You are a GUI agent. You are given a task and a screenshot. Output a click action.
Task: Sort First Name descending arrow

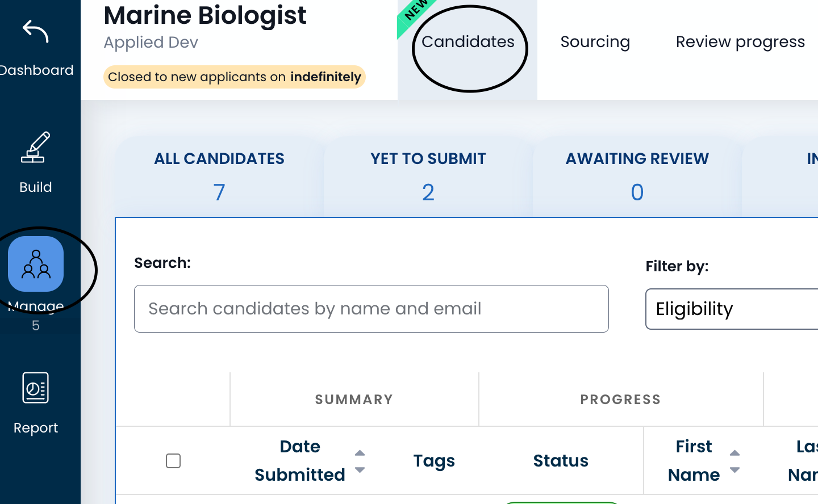click(734, 470)
